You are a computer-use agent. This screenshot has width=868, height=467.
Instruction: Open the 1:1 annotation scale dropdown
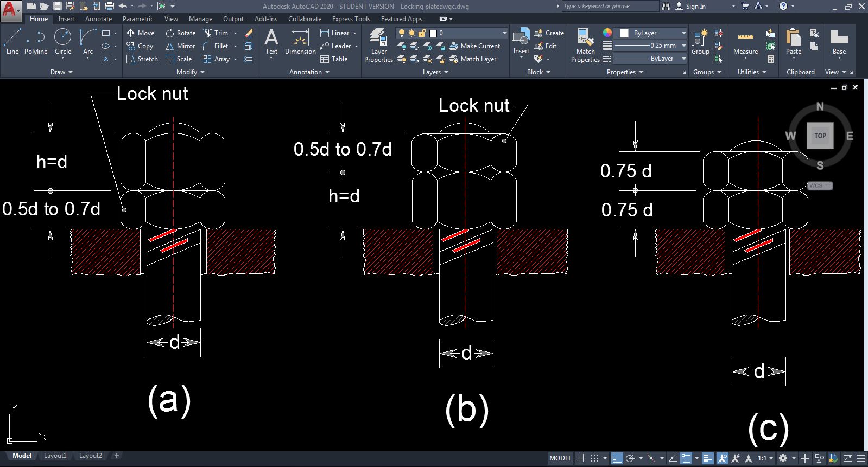765,458
